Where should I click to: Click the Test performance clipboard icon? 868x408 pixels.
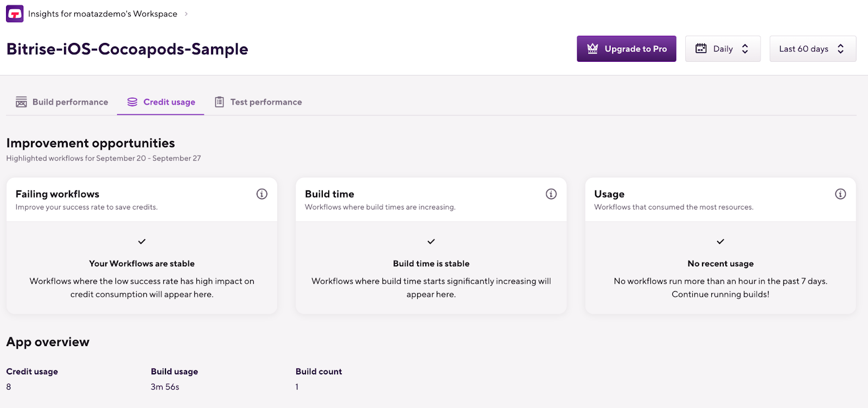[219, 102]
